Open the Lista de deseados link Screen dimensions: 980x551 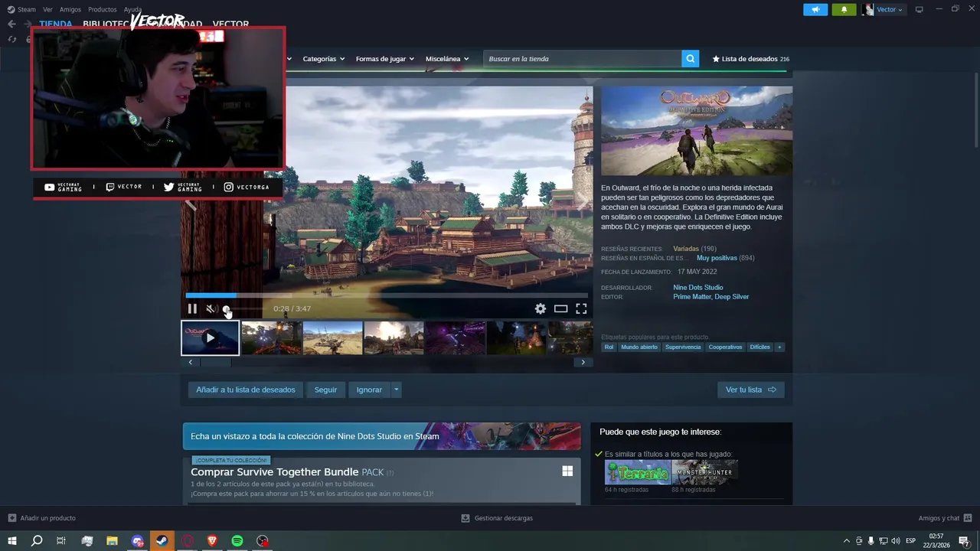pyautogui.click(x=750, y=59)
